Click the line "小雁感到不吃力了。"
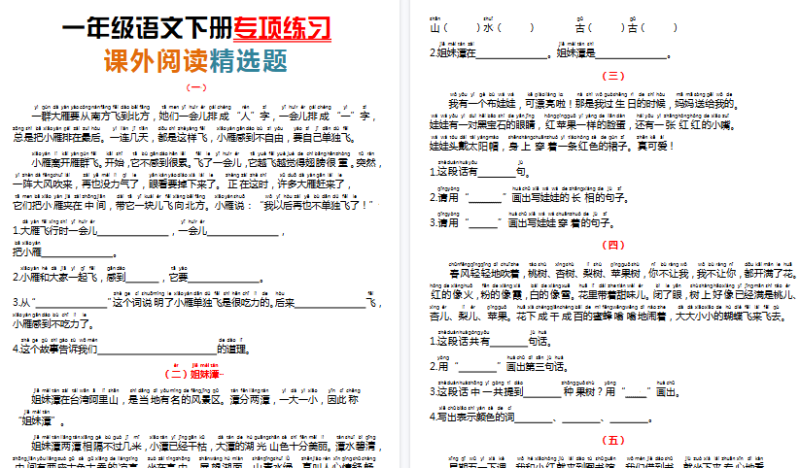Image resolution: width=800 pixels, height=468 pixels. pos(53,324)
